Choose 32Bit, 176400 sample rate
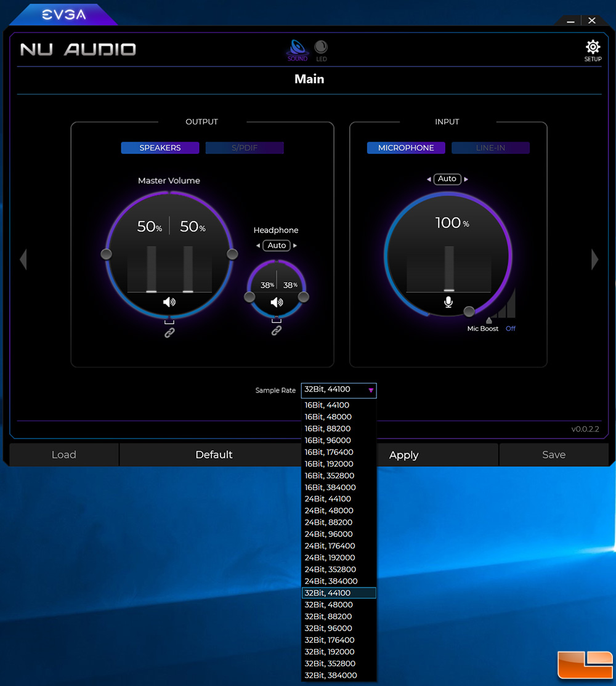The width and height of the screenshot is (616, 686). tap(339, 640)
